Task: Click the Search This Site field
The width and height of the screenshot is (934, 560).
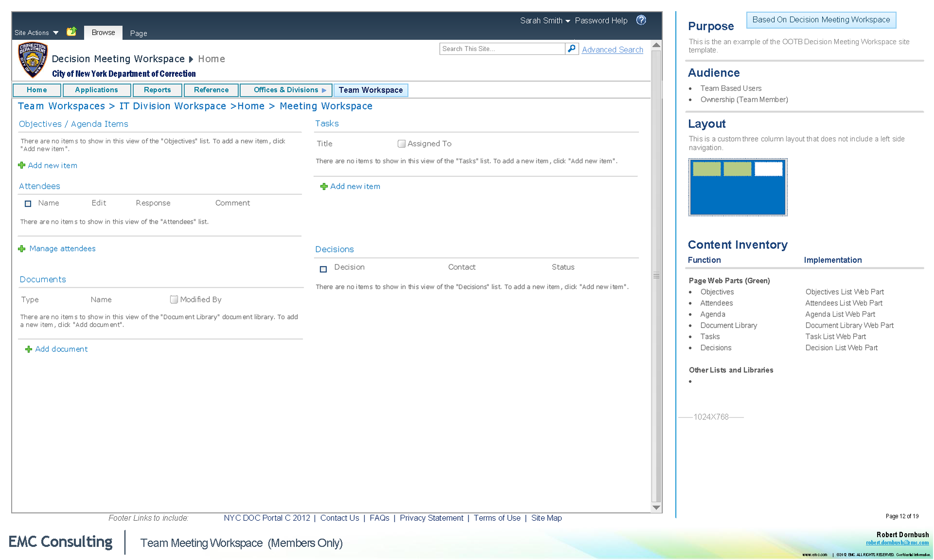Action: point(501,49)
